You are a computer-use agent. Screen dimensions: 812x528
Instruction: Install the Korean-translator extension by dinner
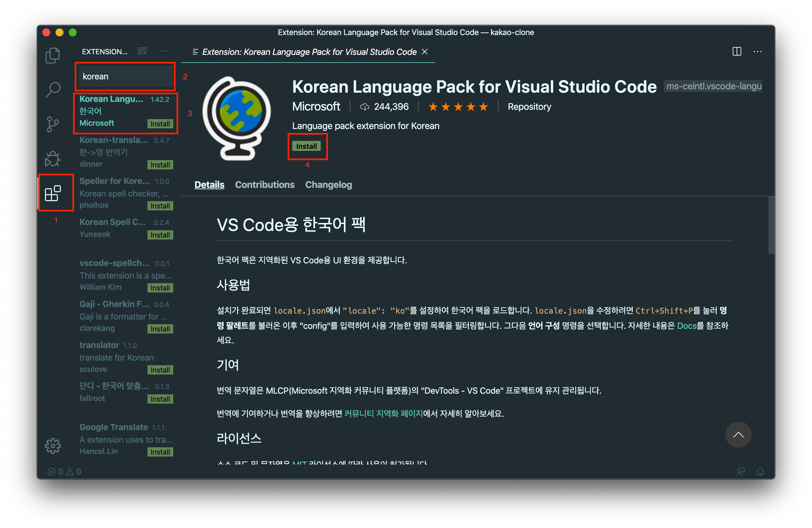coord(160,165)
